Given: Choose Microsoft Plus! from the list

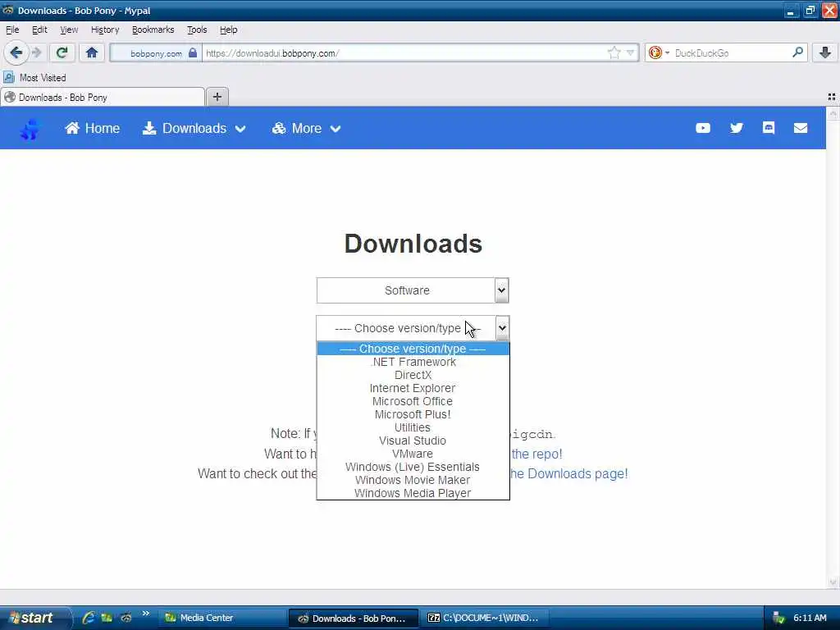Looking at the screenshot, I should (x=413, y=414).
